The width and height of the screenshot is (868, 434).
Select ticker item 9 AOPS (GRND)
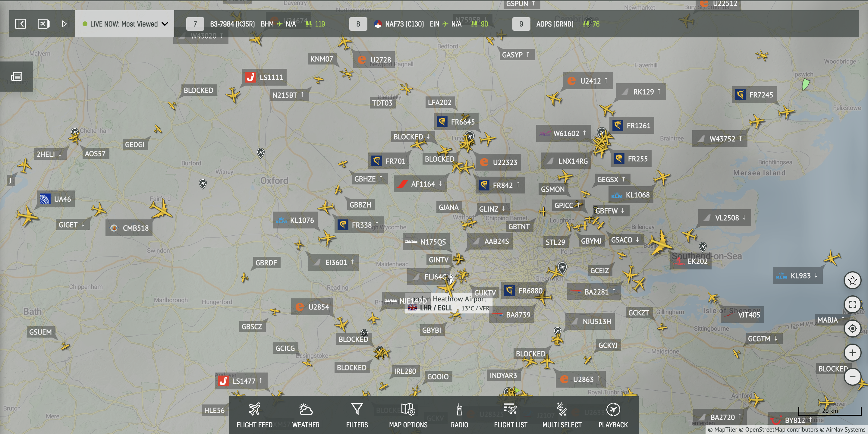tap(556, 24)
